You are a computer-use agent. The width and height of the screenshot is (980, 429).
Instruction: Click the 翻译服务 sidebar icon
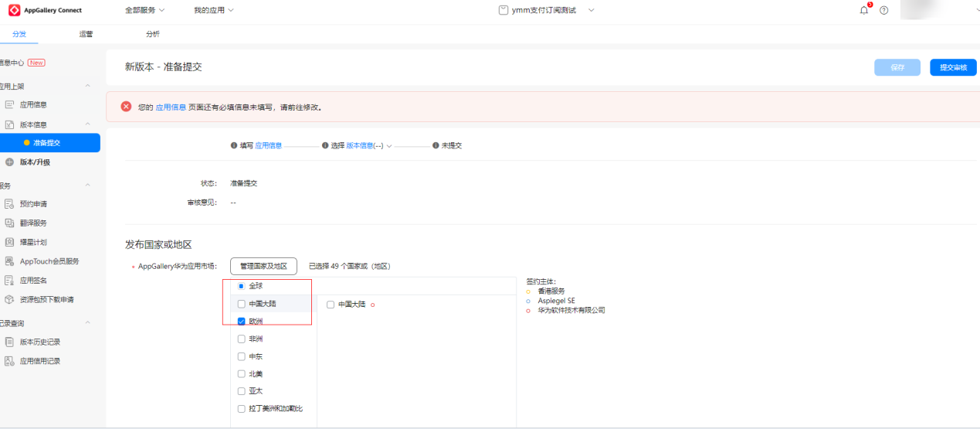point(10,223)
